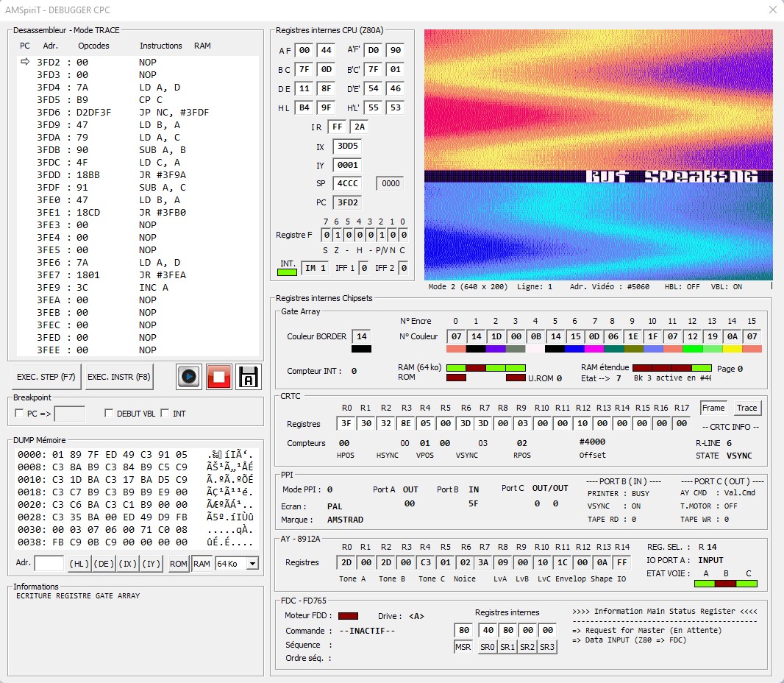Click the AY channel state indicator bar
This screenshot has width=784, height=683.
point(725,584)
